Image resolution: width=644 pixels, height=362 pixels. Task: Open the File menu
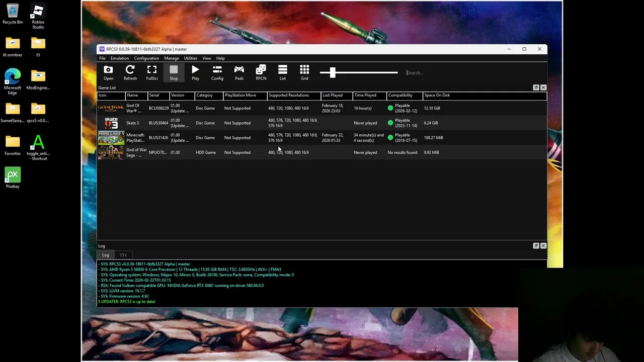pyautogui.click(x=102, y=58)
